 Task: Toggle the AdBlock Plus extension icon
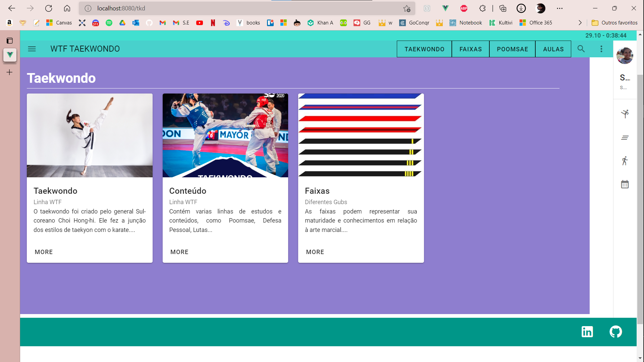464,8
